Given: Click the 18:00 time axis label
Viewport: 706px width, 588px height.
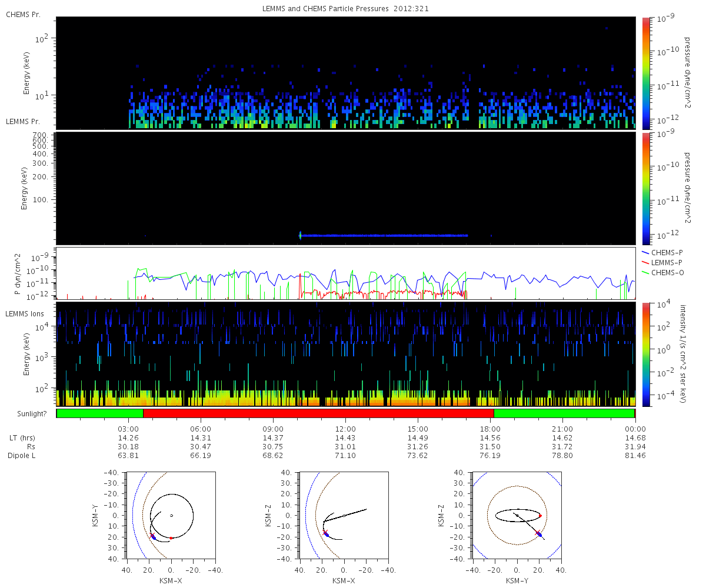Looking at the screenshot, I should click(x=490, y=428).
